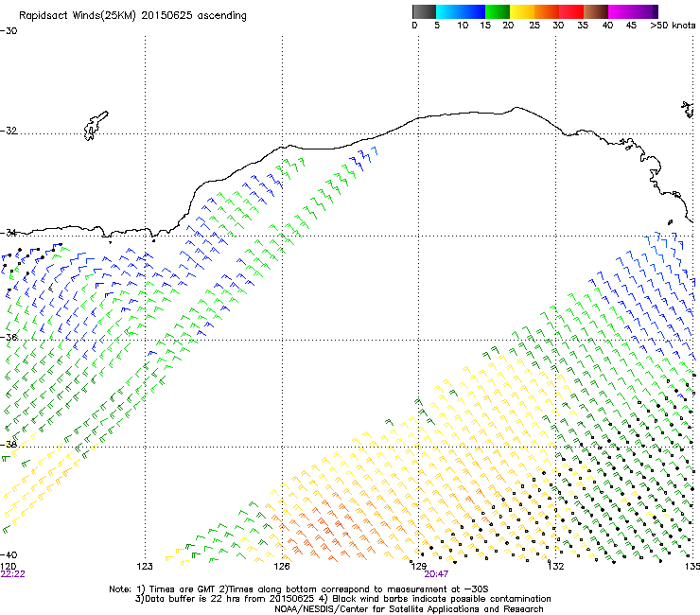The width and height of the screenshot is (700, 615).
Task: Click the dark purple >50 knots swatch
Action: tap(656, 11)
